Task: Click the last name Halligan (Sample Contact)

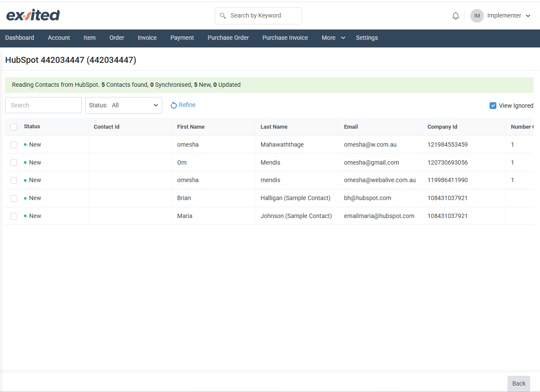Action: tap(296, 198)
